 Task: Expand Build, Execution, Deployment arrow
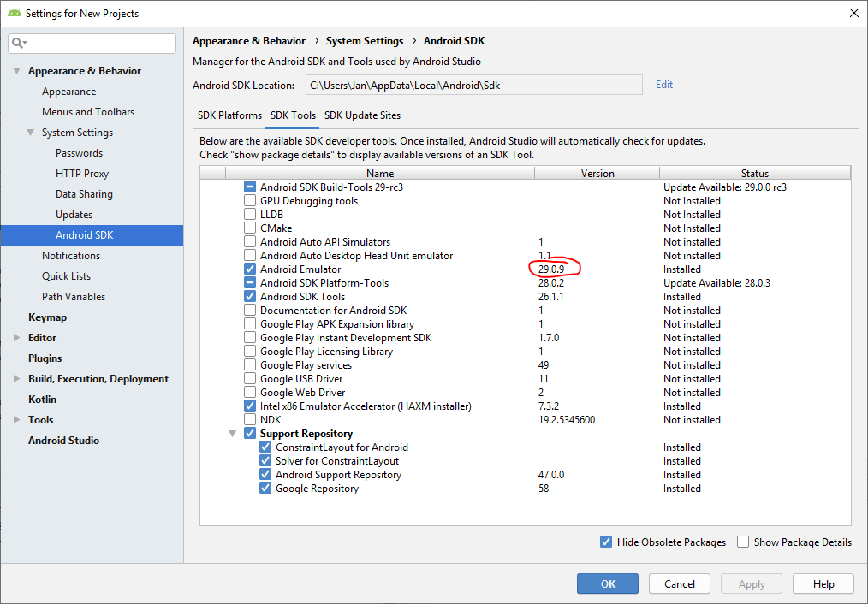[x=17, y=379]
